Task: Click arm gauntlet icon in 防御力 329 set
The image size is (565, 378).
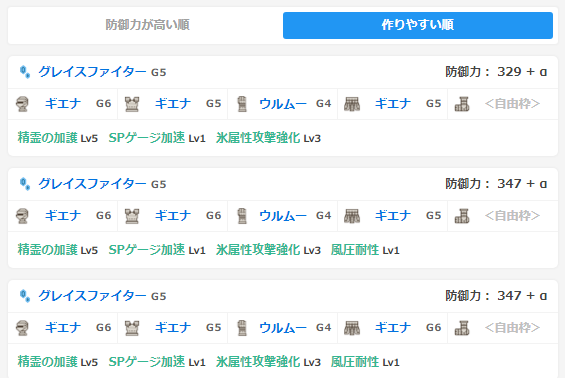Action: tap(242, 104)
